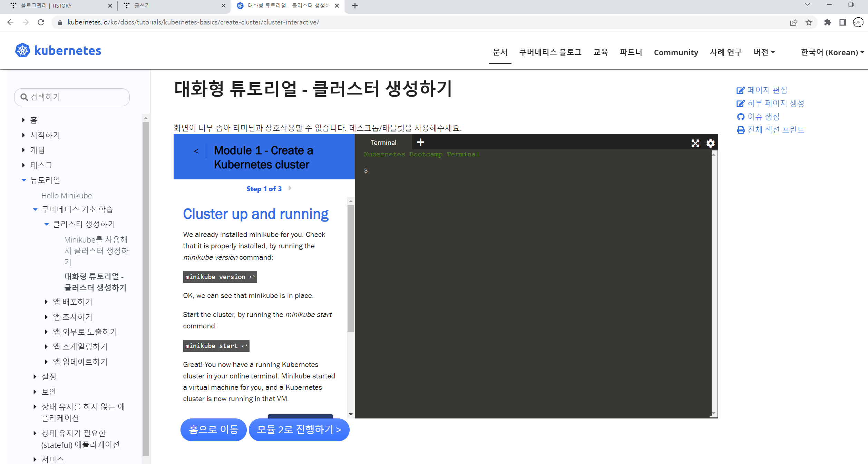Expand the 앱 배포하기 tree item
The image size is (868, 464).
46,302
